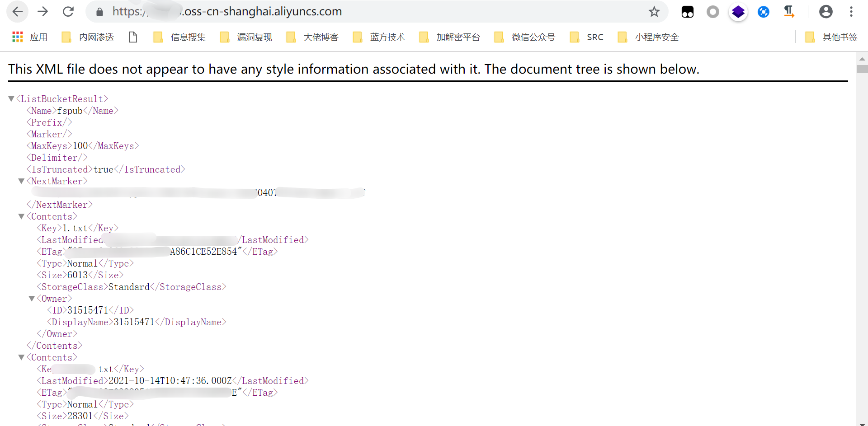Select the ID 31515471 line

(90, 310)
